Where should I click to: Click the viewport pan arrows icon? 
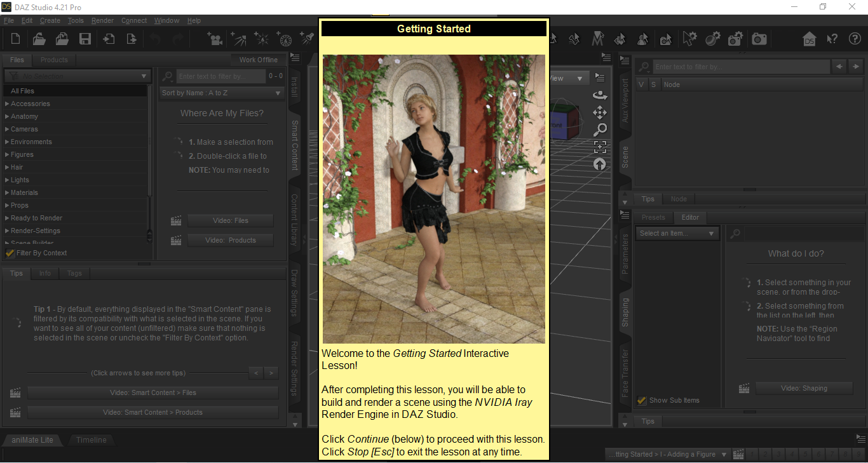tap(599, 112)
